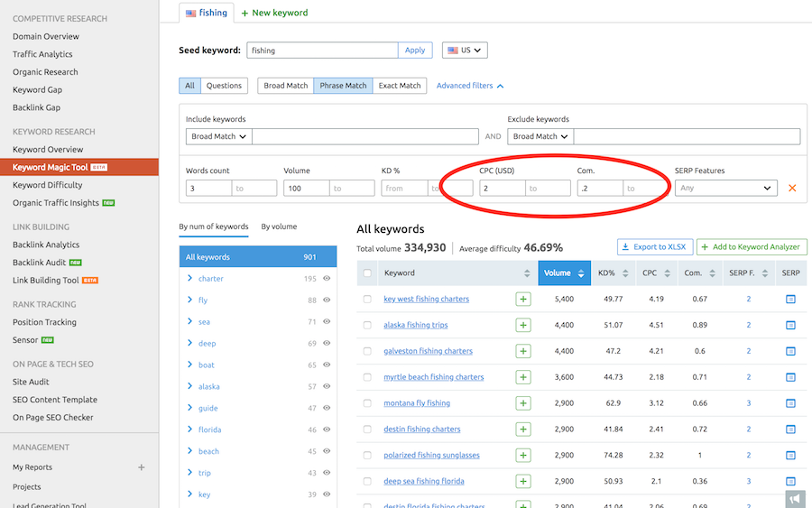Click the Apply button

pyautogui.click(x=415, y=51)
